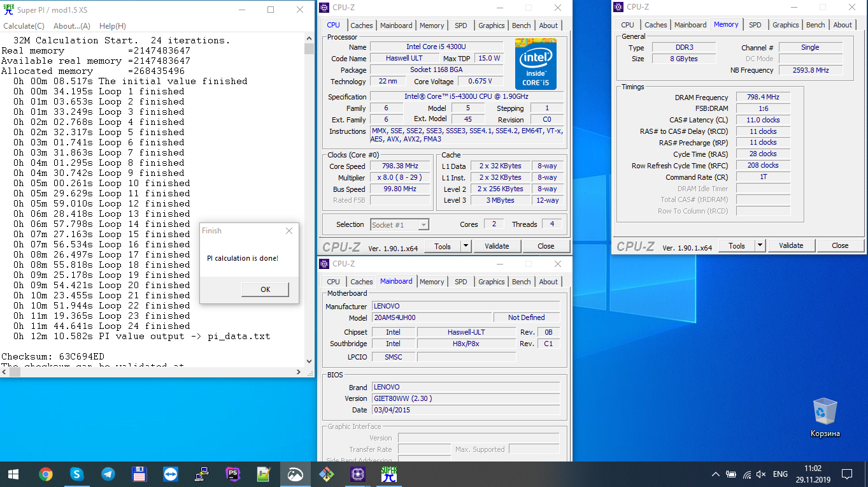Image resolution: width=868 pixels, height=487 pixels.
Task: Open the Wi-Fi network tray icon
Action: click(x=746, y=474)
